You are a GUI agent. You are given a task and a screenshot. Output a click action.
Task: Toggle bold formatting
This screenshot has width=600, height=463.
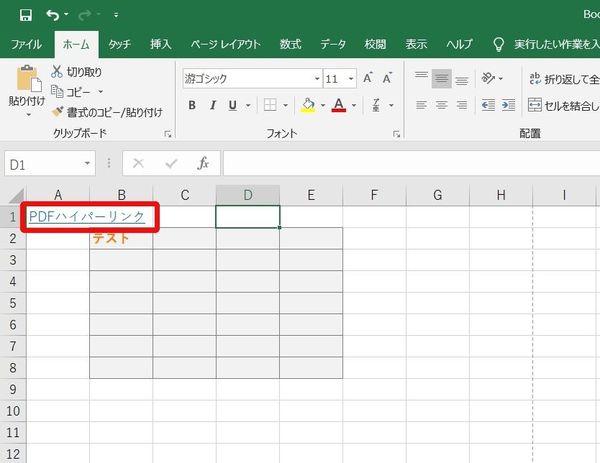click(192, 105)
